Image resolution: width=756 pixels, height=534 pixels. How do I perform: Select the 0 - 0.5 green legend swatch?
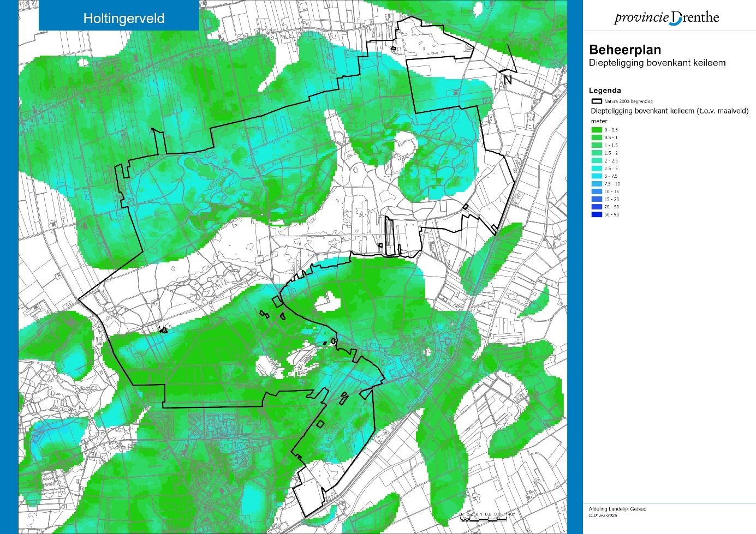pos(597,130)
